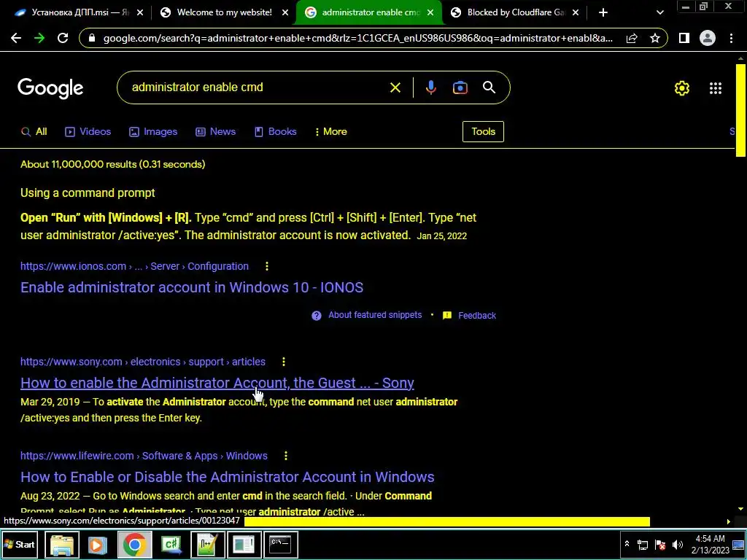The width and height of the screenshot is (747, 560).
Task: Click the address bar URL
Action: (x=357, y=39)
